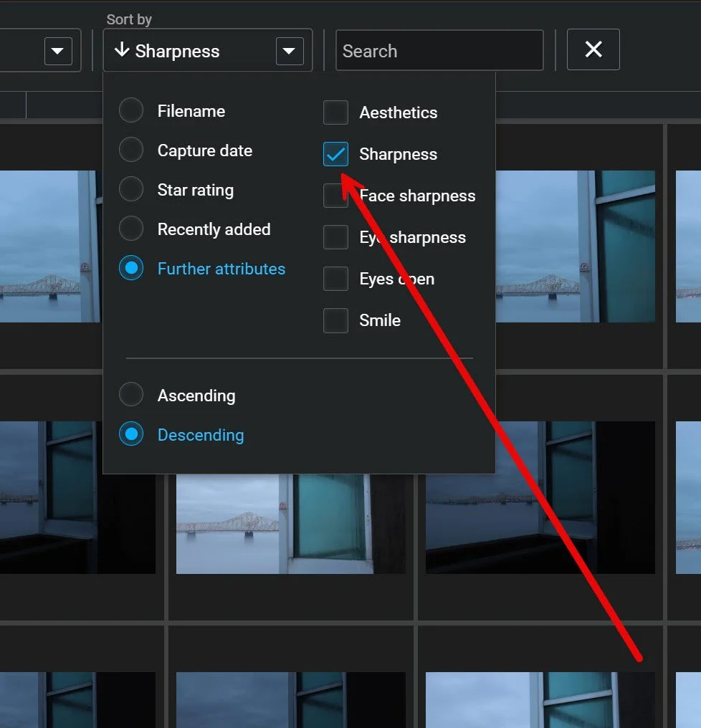Uncheck the Sharpness attribute
The width and height of the screenshot is (701, 728).
point(335,154)
